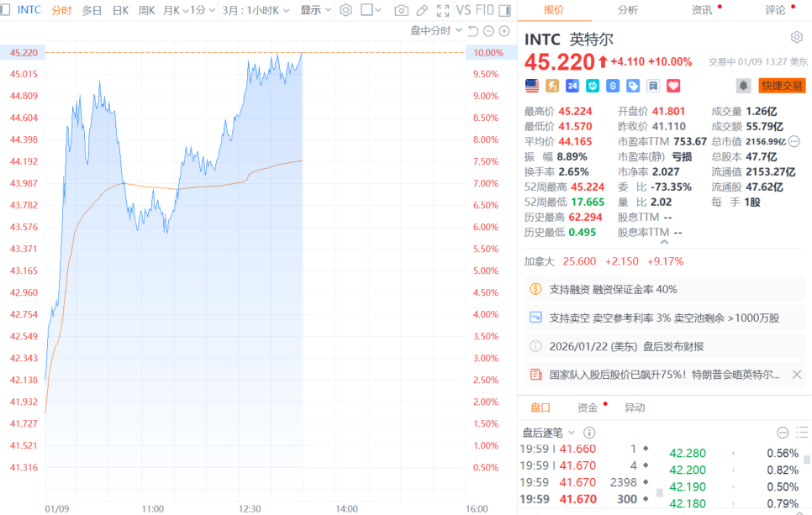Collapse the quote details chevron
This screenshot has height=515, width=812.
[664, 242]
